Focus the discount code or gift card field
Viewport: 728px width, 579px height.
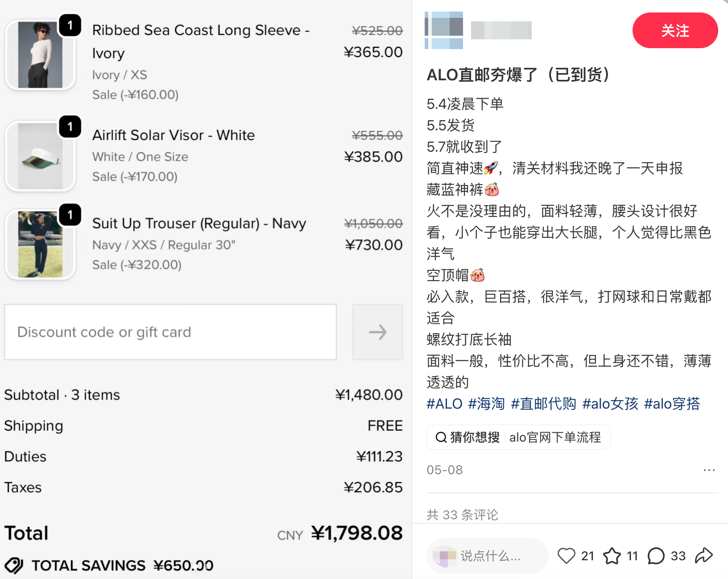[170, 332]
